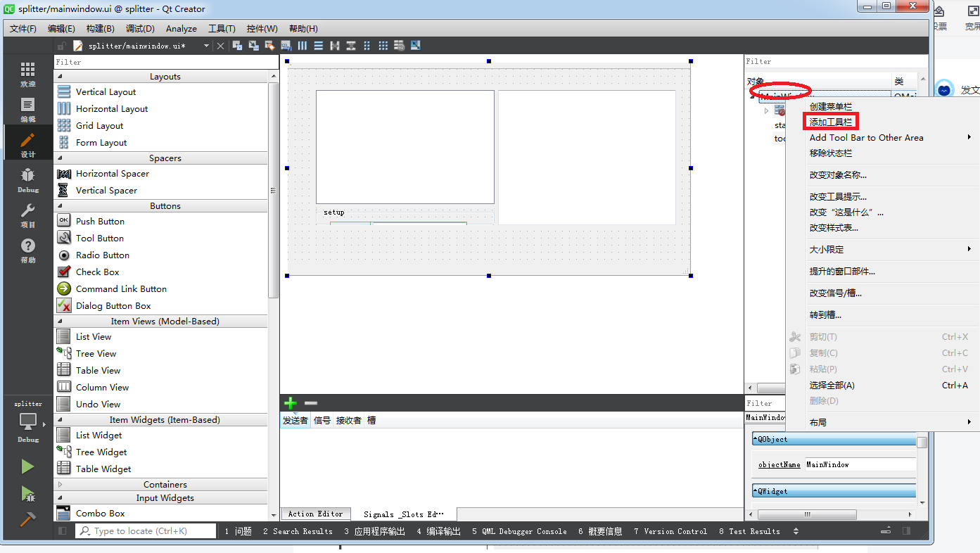Expand the Containers widget category
This screenshot has width=980, height=553.
60,485
